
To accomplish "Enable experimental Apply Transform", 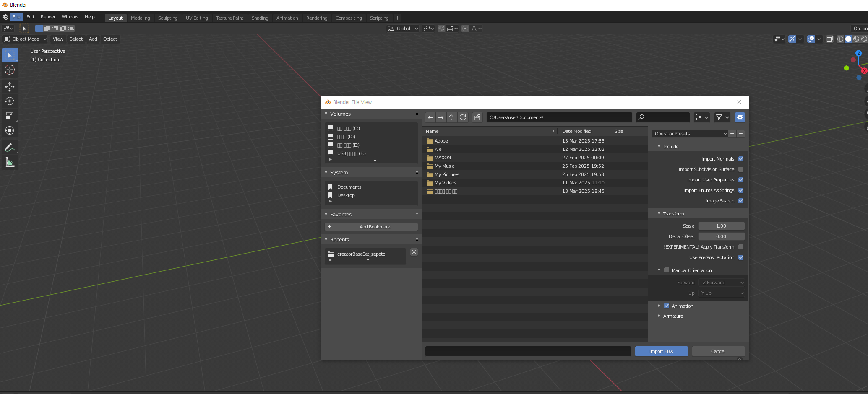I will pos(741,247).
